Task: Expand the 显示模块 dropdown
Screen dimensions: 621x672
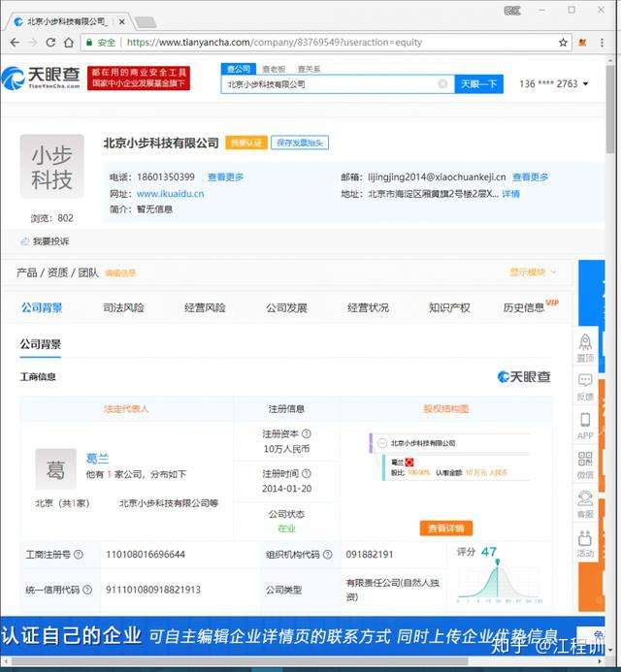Action: (x=534, y=272)
